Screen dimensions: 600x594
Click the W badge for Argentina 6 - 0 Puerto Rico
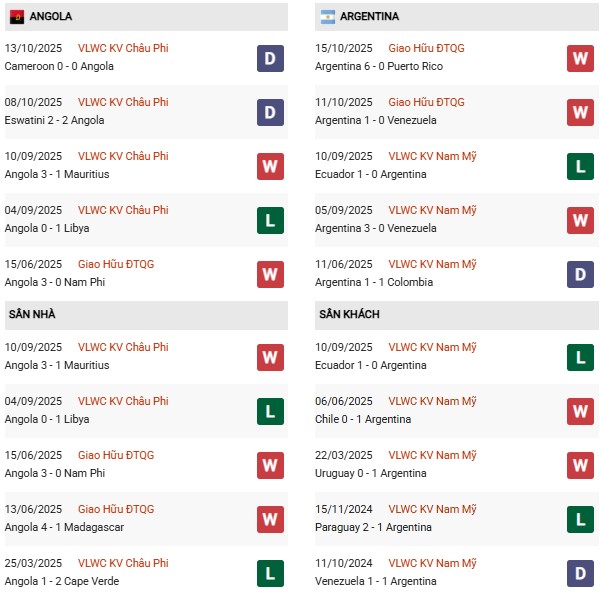point(580,58)
